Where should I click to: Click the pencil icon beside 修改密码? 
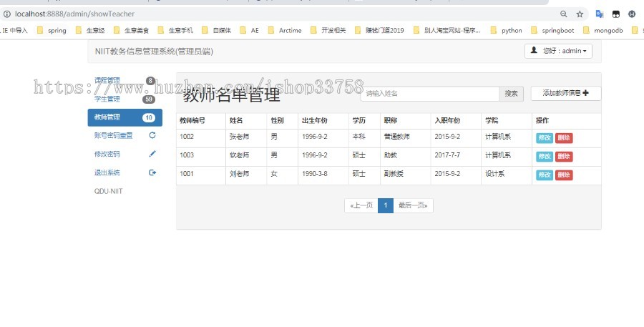pos(152,154)
